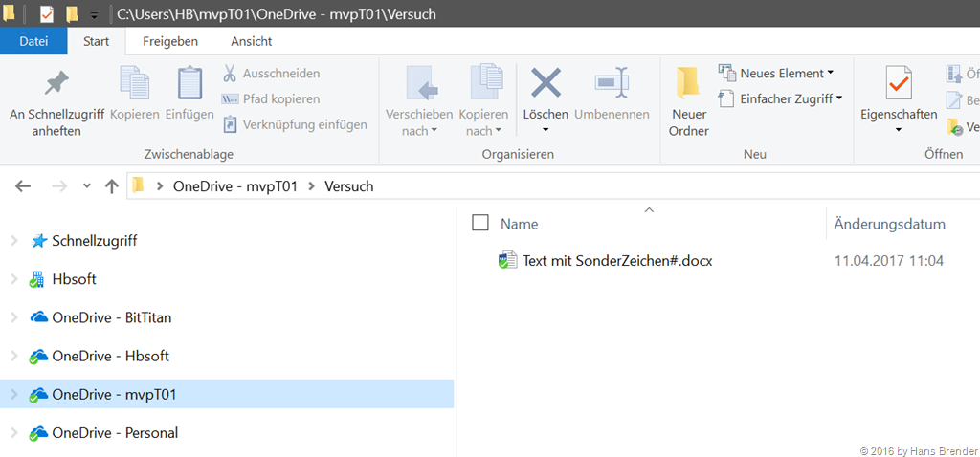Click the Ausschneiden scissors icon
The width and height of the screenshot is (980, 457).
coord(230,74)
